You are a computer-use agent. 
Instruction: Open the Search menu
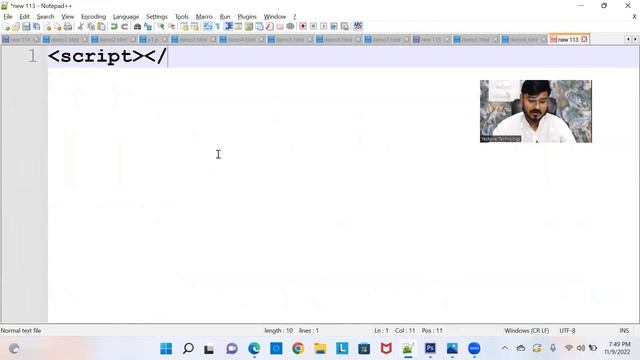[45, 17]
